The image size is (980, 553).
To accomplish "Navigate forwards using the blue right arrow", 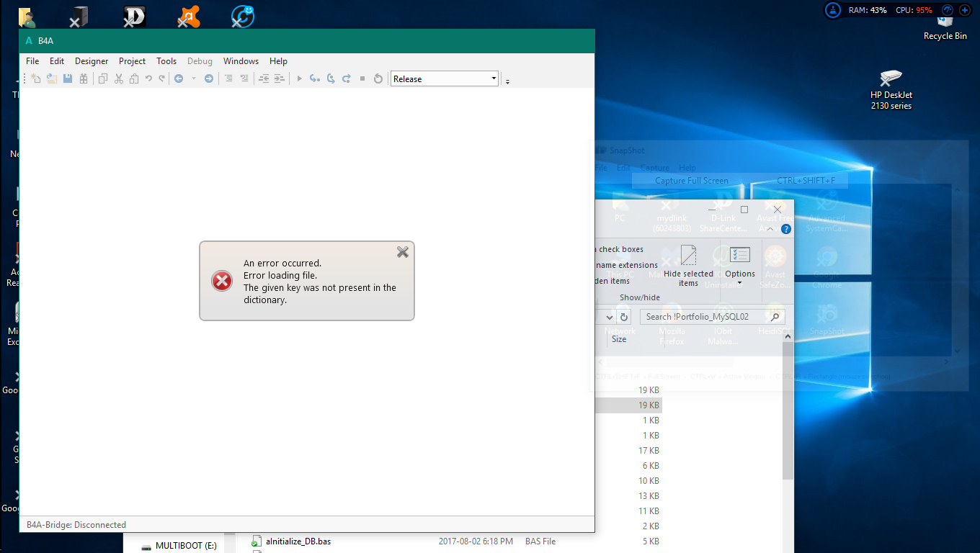I will click(x=209, y=78).
